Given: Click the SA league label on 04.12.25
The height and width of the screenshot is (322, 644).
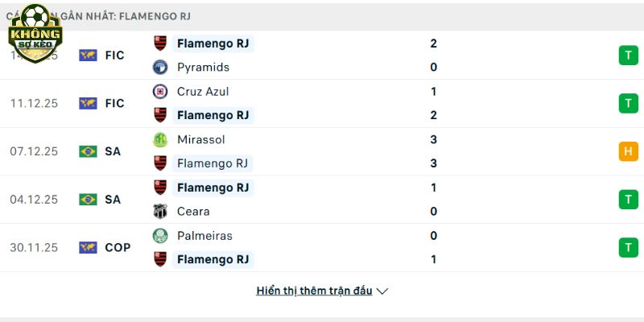Looking at the screenshot, I should (x=114, y=200).
